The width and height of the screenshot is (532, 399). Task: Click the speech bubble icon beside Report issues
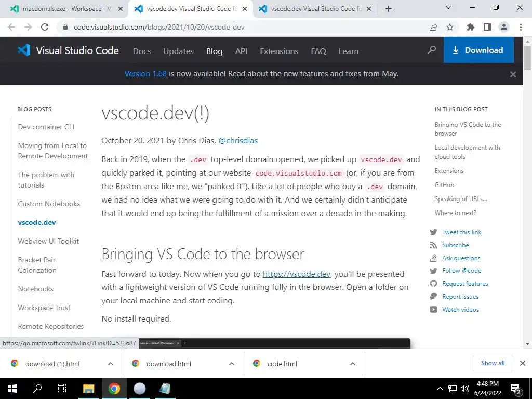[433, 297]
